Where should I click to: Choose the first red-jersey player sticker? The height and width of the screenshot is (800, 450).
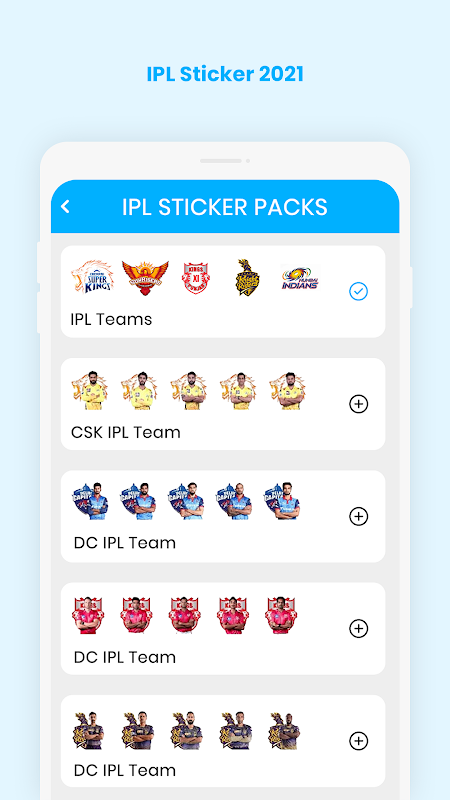pyautogui.click(x=88, y=615)
